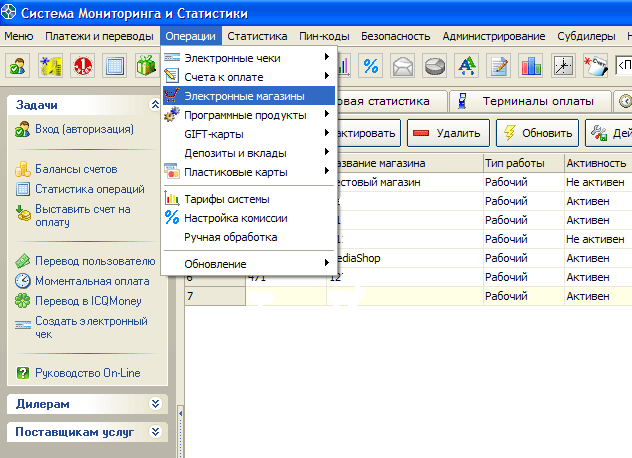The width and height of the screenshot is (632, 458).
Task: Click the envelope icon in toolbar
Action: point(403,66)
